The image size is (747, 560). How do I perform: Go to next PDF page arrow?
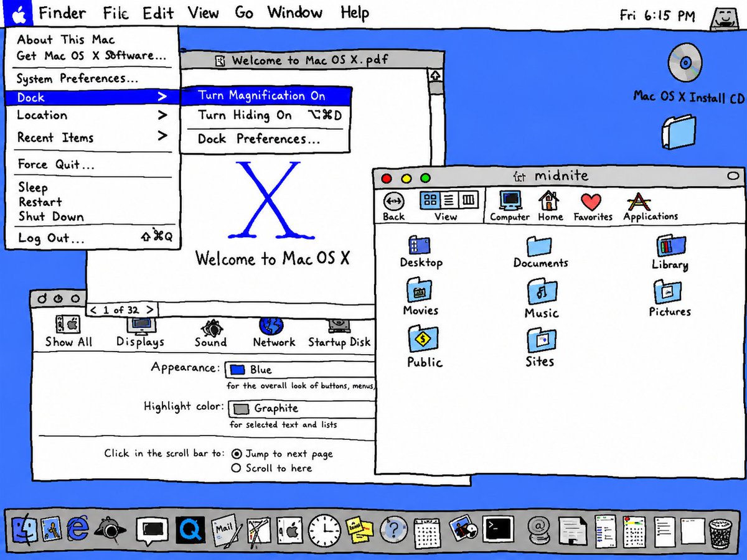(150, 310)
